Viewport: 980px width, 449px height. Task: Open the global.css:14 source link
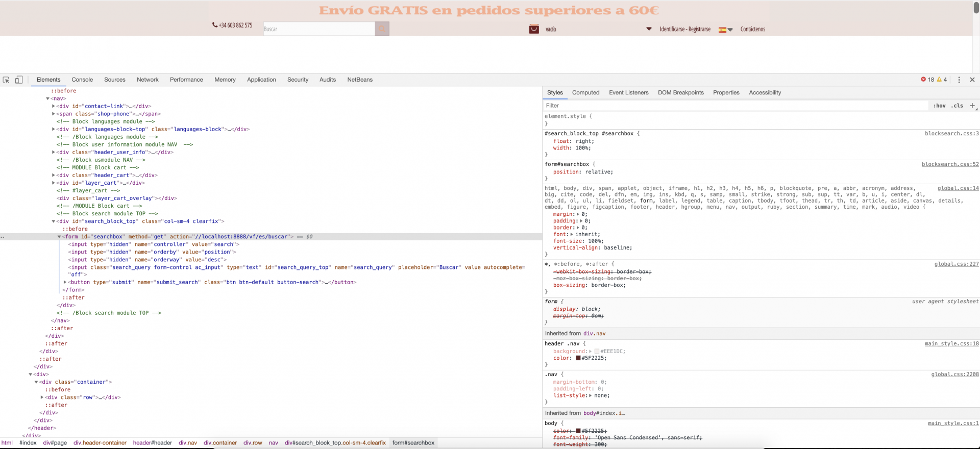pos(958,188)
